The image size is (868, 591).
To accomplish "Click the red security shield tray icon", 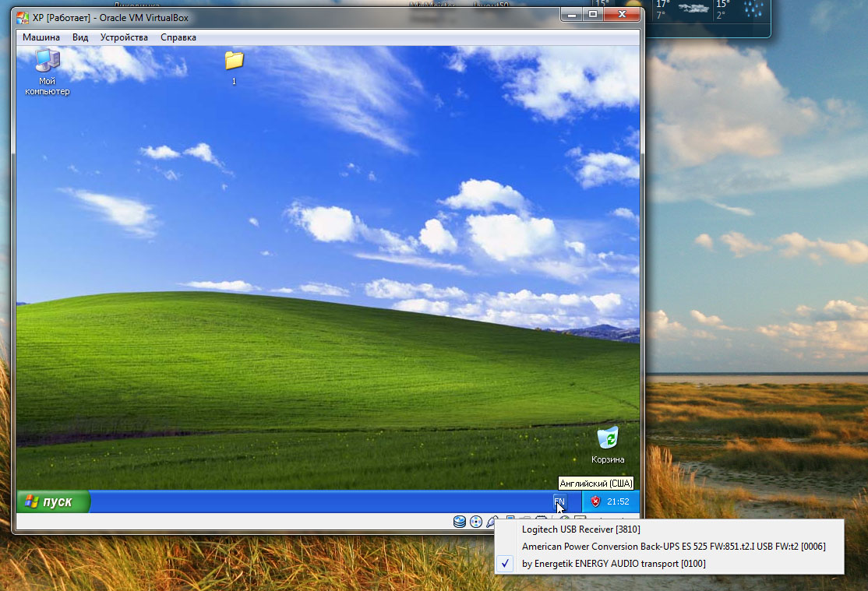I will click(595, 502).
